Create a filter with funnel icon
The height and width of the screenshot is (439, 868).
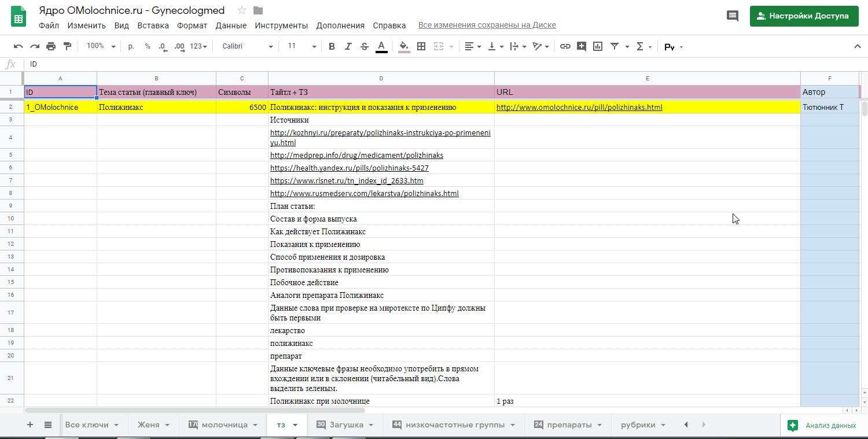click(x=615, y=47)
